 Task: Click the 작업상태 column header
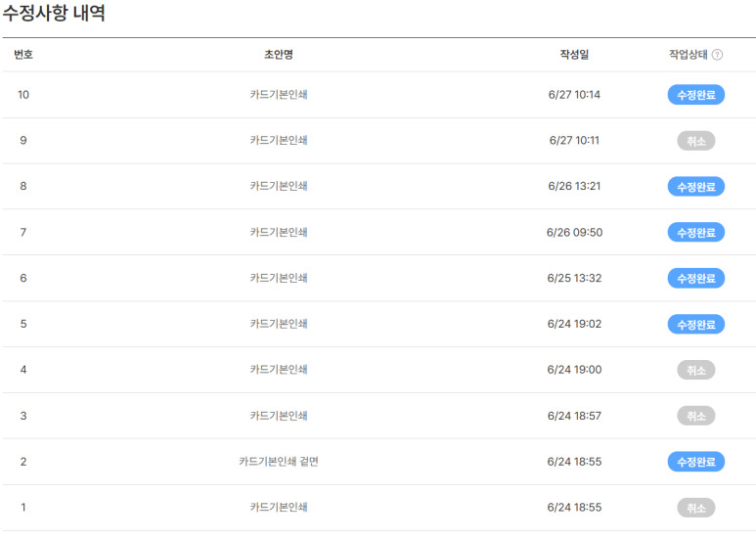688,55
